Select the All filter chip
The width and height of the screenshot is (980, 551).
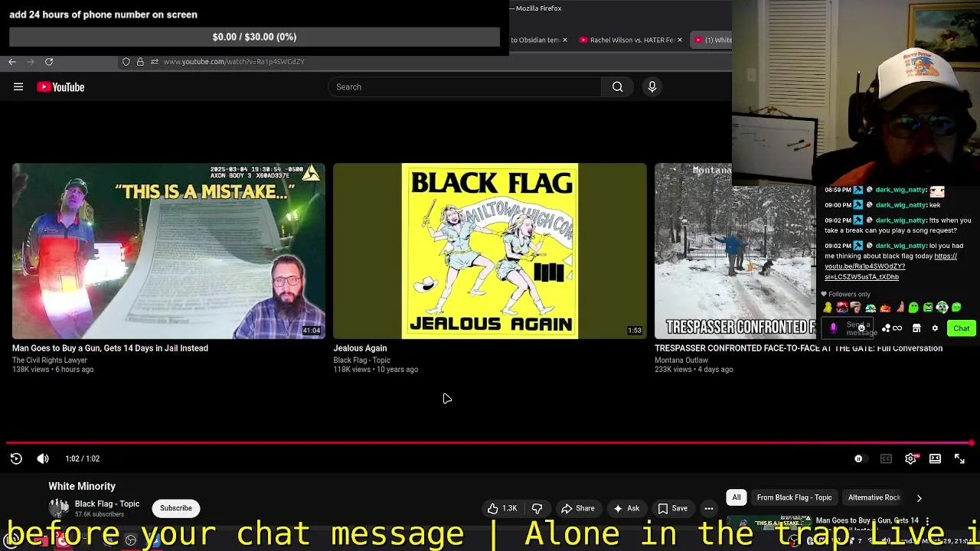coord(737,497)
